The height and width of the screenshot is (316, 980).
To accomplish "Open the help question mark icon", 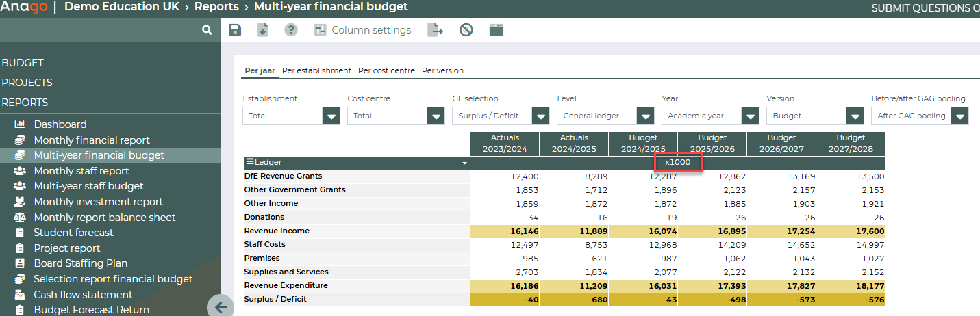I will point(291,30).
